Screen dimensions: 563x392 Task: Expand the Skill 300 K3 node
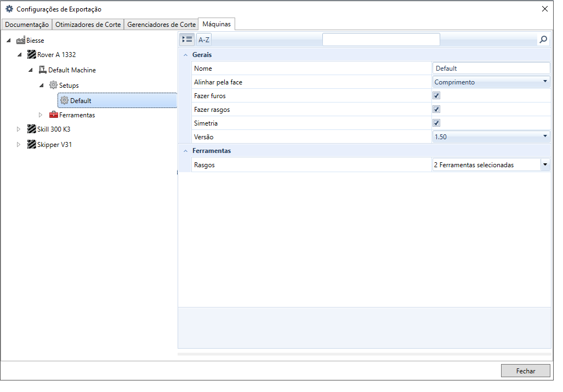pyautogui.click(x=19, y=129)
